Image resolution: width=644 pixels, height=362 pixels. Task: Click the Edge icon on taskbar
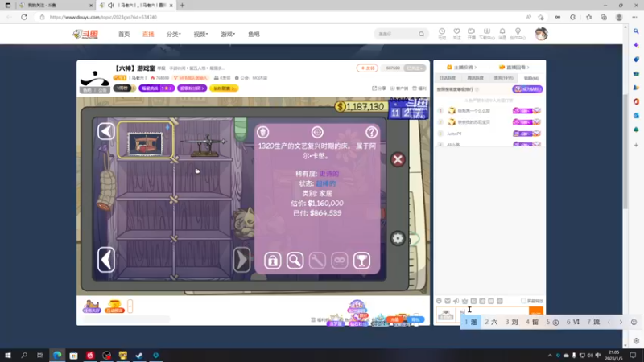coord(57,355)
